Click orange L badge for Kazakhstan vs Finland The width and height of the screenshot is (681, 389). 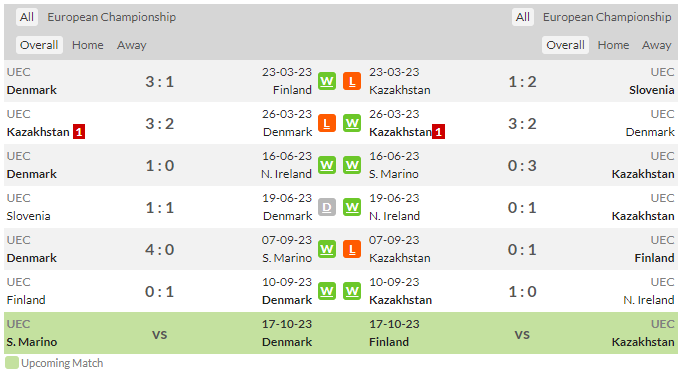[x=352, y=249]
